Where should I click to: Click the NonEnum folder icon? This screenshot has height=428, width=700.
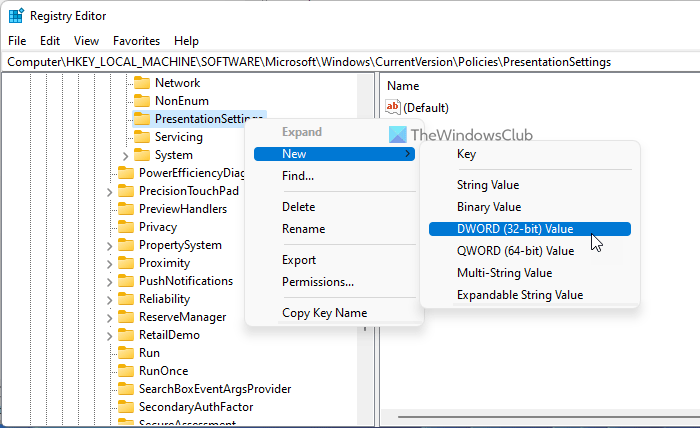(142, 100)
